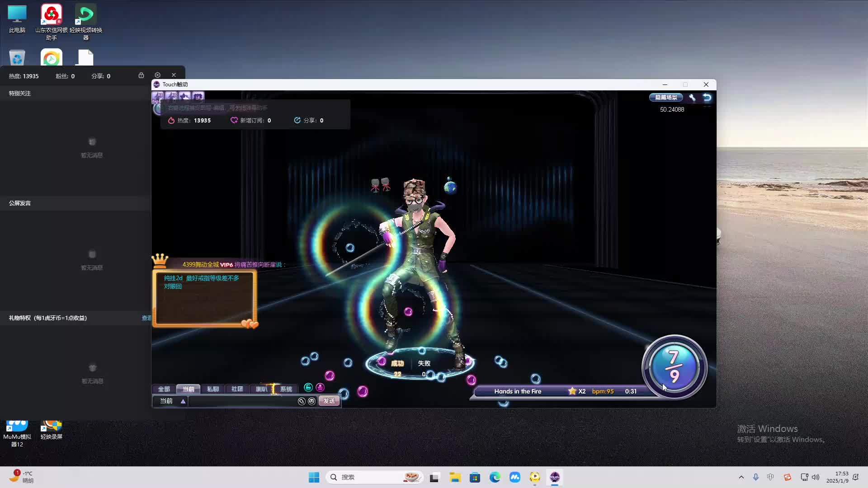
Task: Expand hidden system tray icons chevron
Action: (741, 477)
